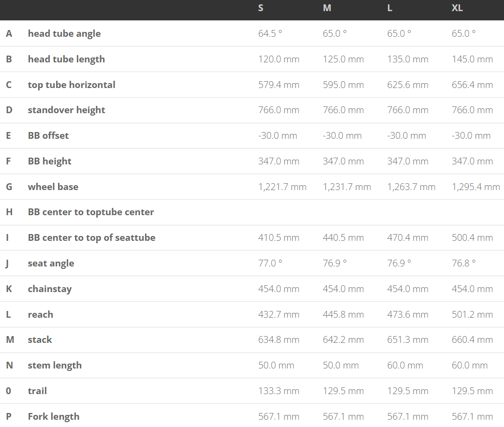
Task: Click the row letter G beside wheel base
Action: (9, 187)
